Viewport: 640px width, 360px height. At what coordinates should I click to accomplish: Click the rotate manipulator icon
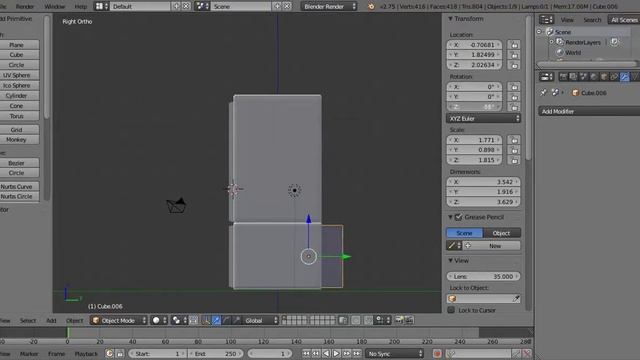226,320
